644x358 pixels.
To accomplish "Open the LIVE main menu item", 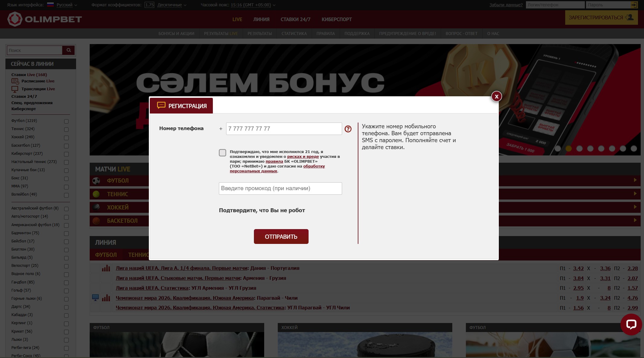I will click(x=237, y=19).
